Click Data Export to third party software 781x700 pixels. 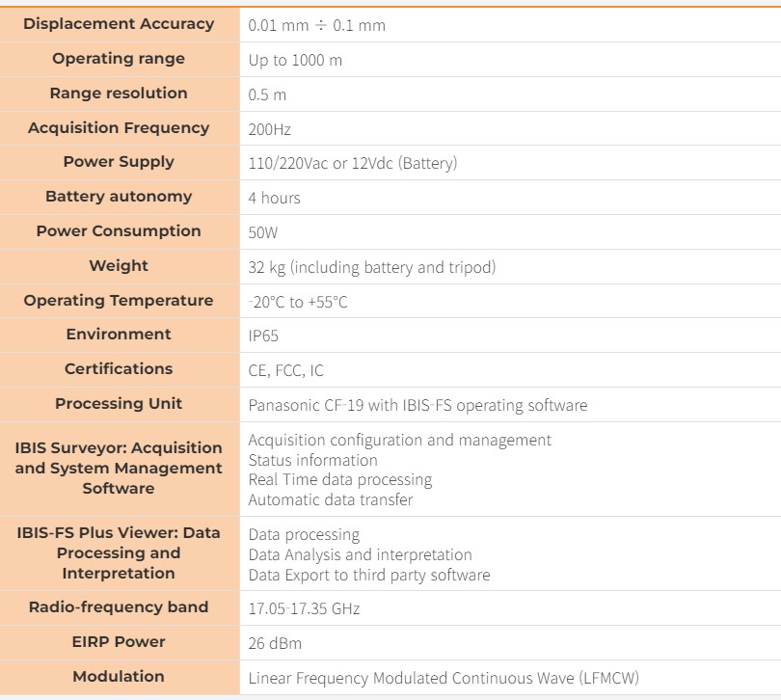pos(369,575)
